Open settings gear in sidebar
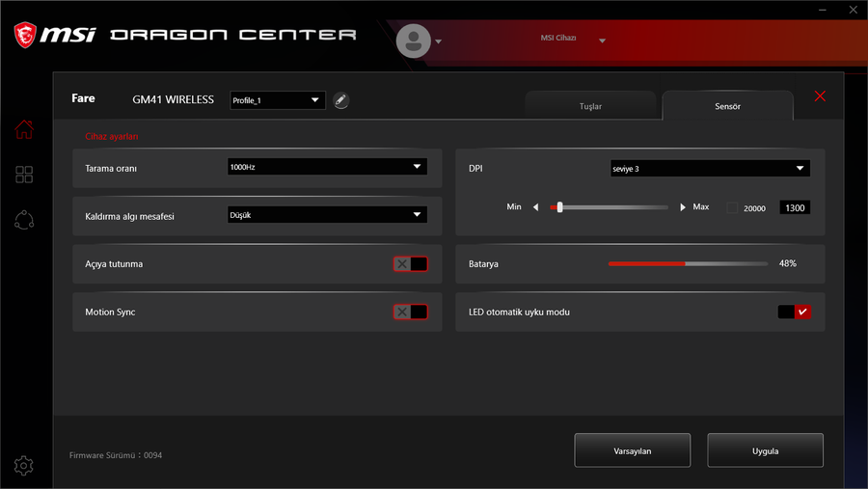Image resolution: width=868 pixels, height=489 pixels. tap(24, 466)
